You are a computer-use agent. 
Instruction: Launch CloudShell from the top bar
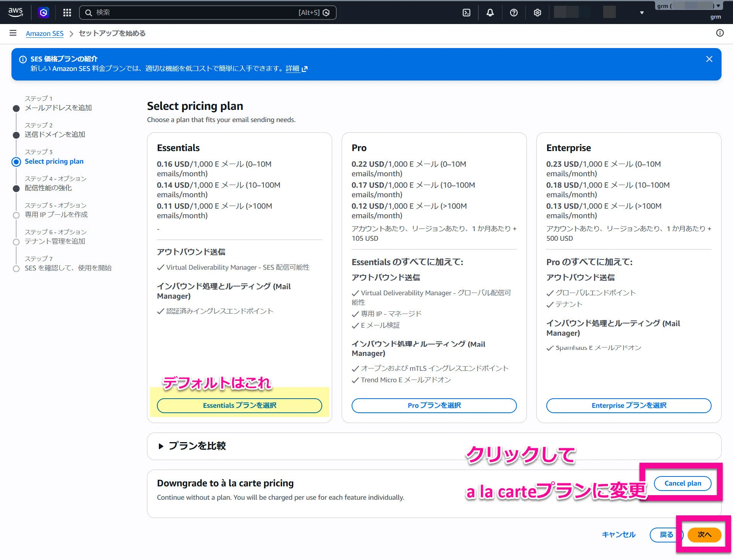pyautogui.click(x=467, y=13)
